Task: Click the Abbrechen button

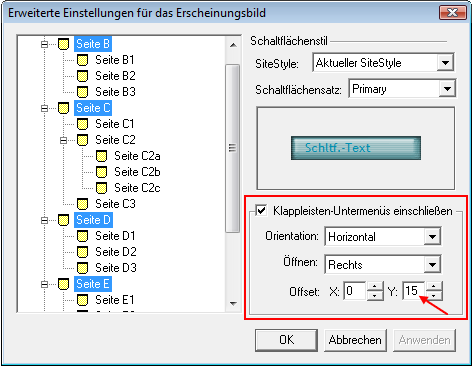Action: click(355, 340)
